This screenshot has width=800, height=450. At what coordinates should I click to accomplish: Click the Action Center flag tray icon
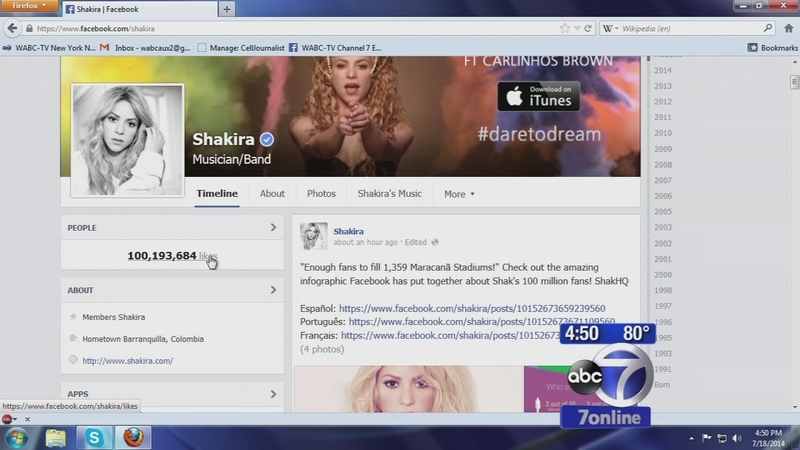pos(707,438)
